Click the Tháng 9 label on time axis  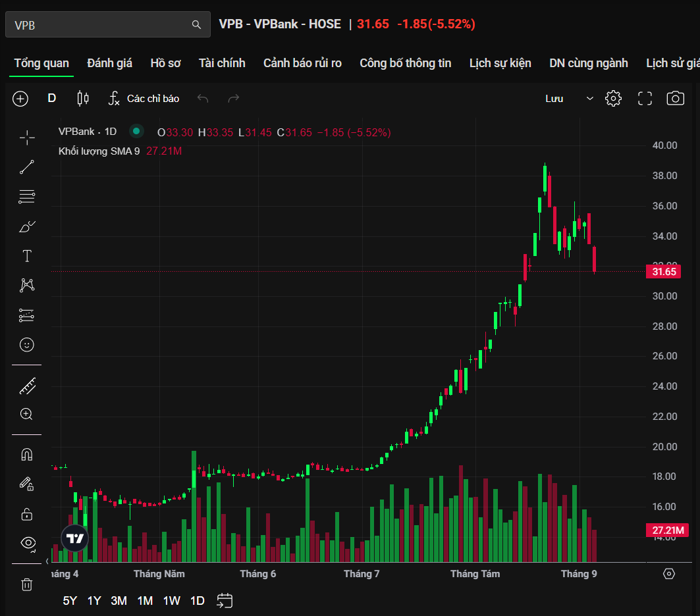tap(579, 574)
